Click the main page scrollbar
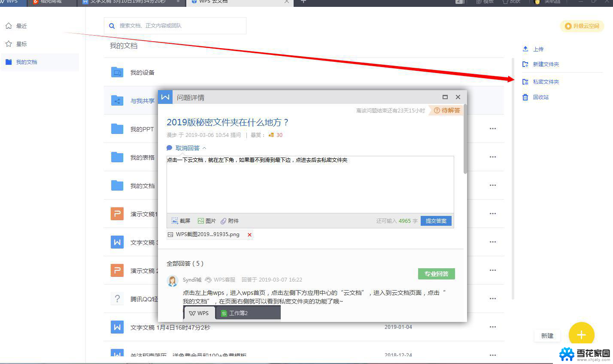The width and height of the screenshot is (613, 364). [x=513, y=179]
